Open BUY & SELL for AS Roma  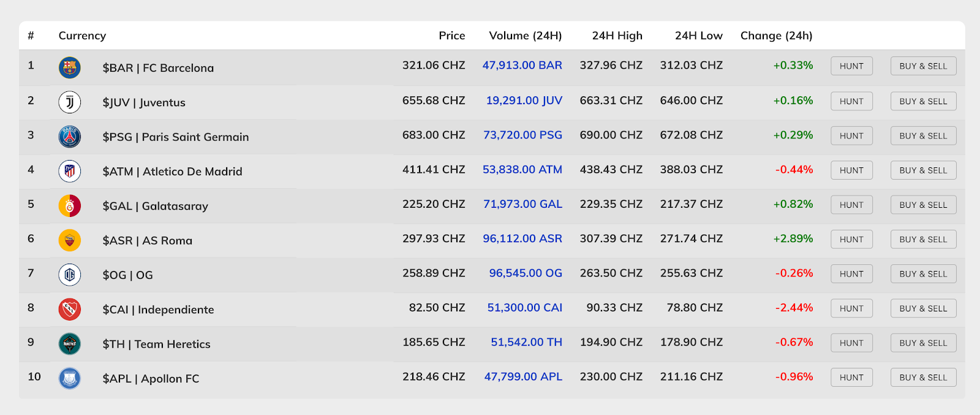click(x=923, y=239)
